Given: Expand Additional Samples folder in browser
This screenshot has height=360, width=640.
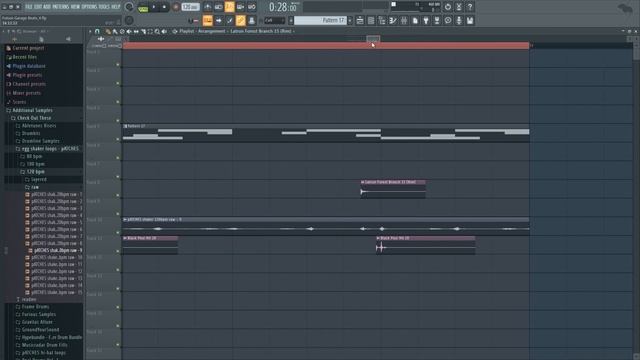Looking at the screenshot, I should (32, 110).
